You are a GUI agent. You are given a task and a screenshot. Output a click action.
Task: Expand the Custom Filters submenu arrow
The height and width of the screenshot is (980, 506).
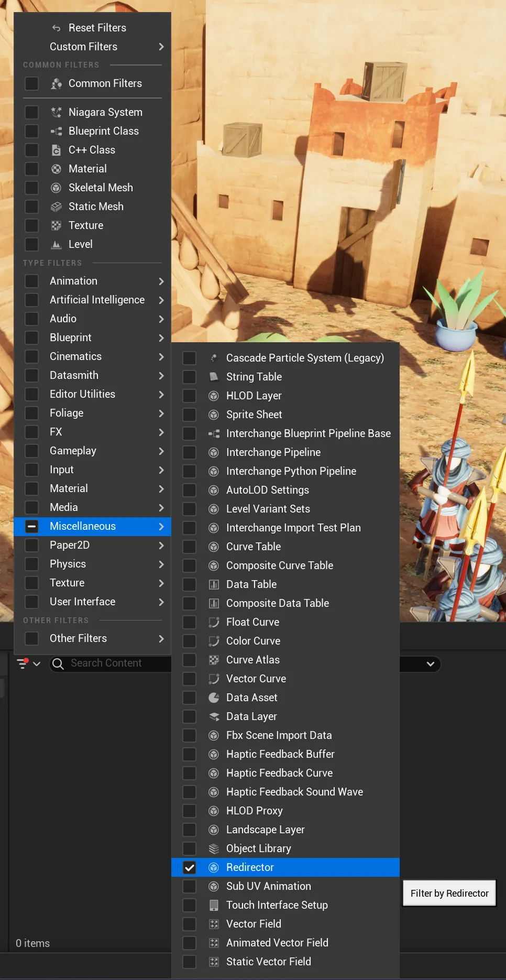[x=161, y=47]
